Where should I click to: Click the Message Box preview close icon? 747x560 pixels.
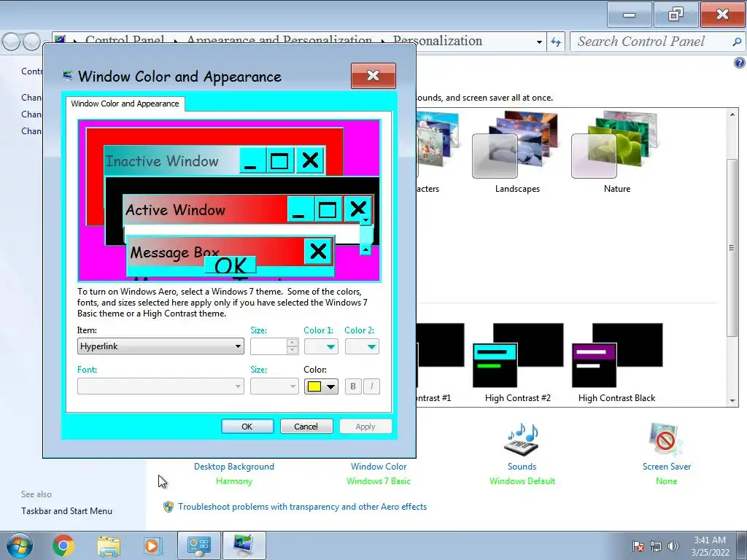(318, 251)
